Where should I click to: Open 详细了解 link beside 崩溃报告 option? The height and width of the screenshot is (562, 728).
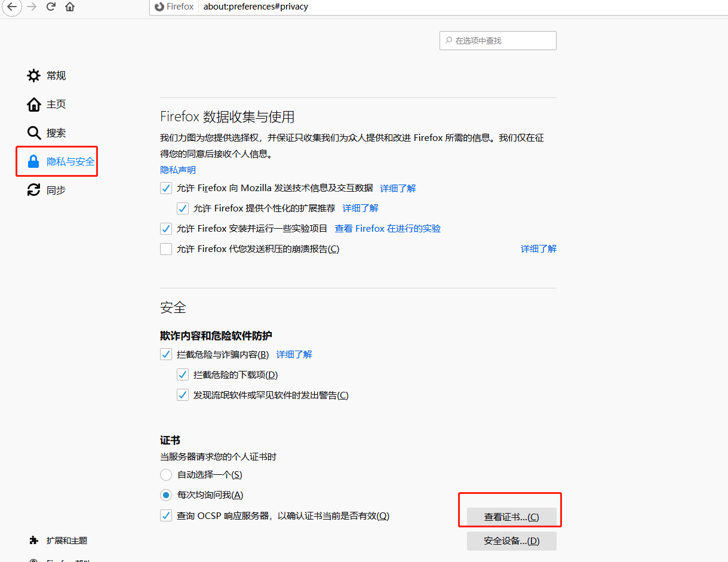click(x=539, y=249)
